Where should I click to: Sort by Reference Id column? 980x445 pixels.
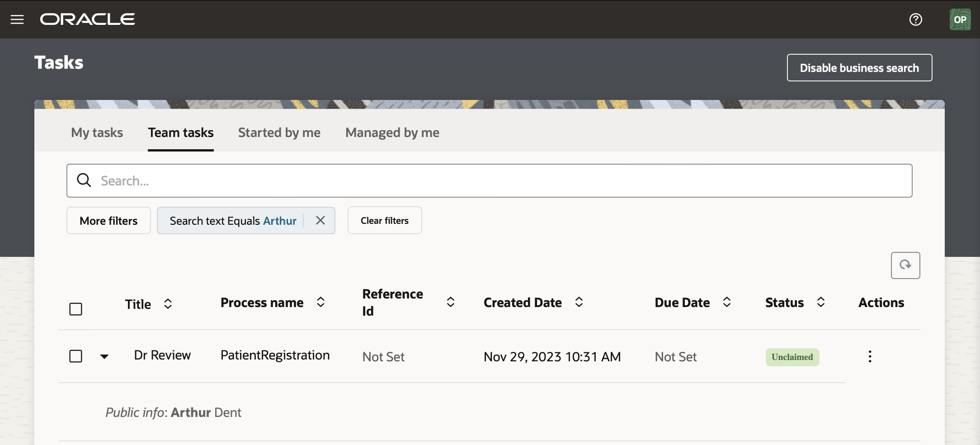tap(450, 302)
